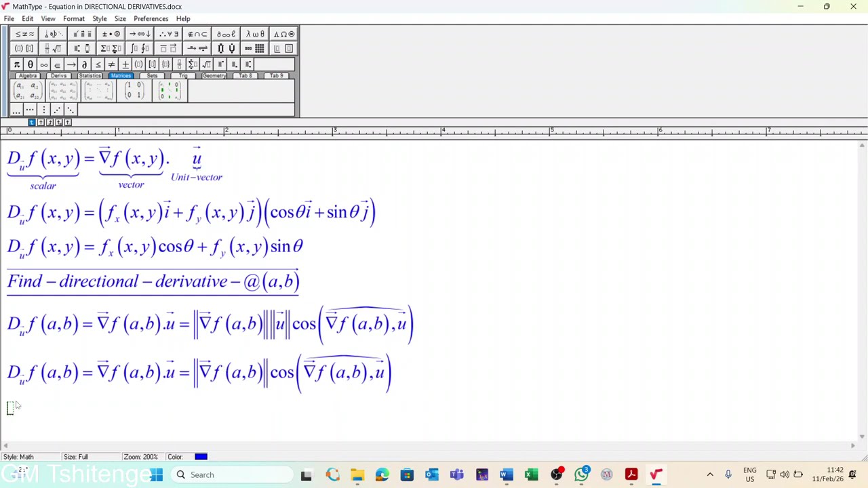
Task: Insert vertical ellipsis dots
Action: (43, 110)
